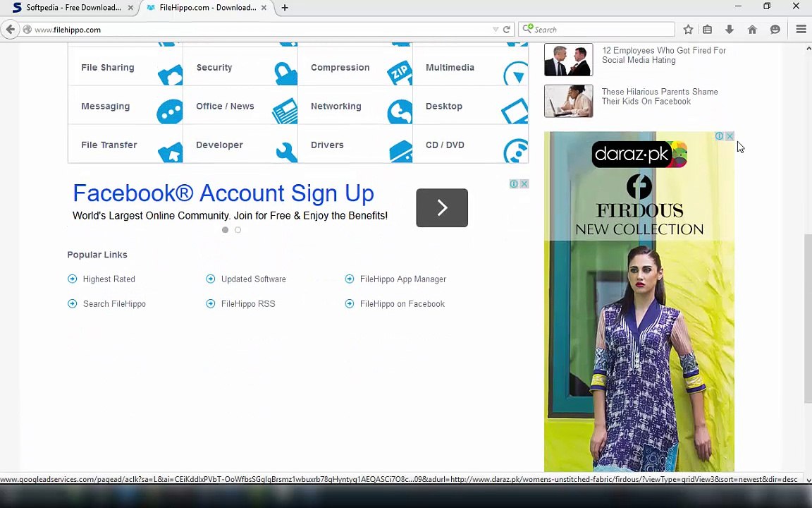Click the File Transfer folder icon
Viewport: 812px width, 508px height.
point(171,152)
